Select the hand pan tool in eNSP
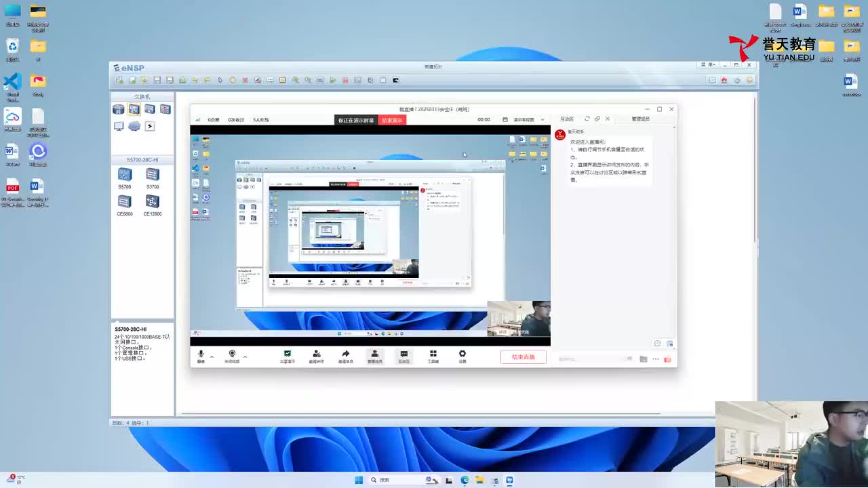The width and height of the screenshot is (868, 488). point(233,80)
